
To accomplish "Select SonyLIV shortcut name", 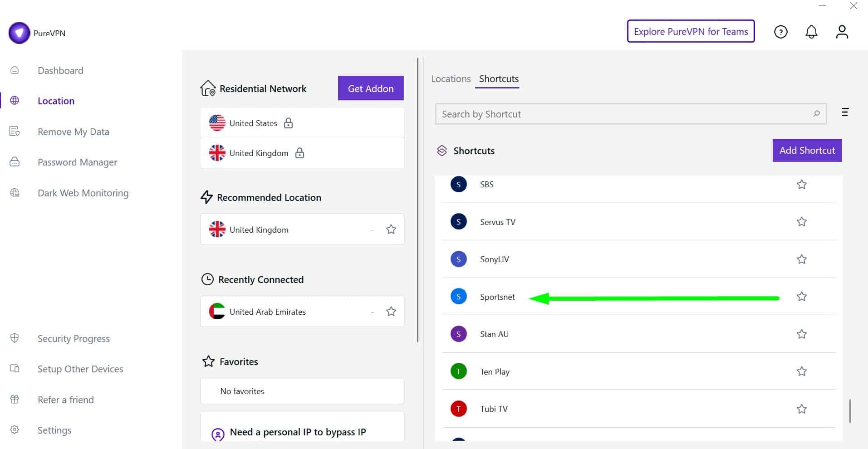I will pyautogui.click(x=495, y=259).
